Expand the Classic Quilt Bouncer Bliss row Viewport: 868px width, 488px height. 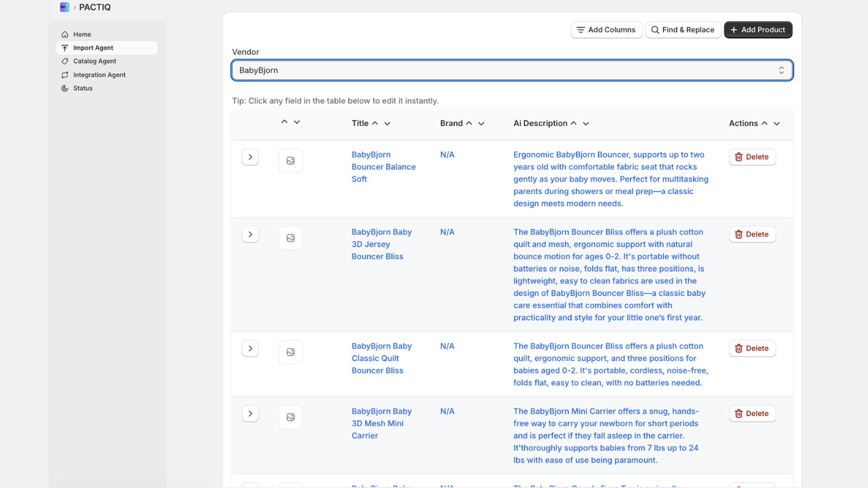[250, 349]
